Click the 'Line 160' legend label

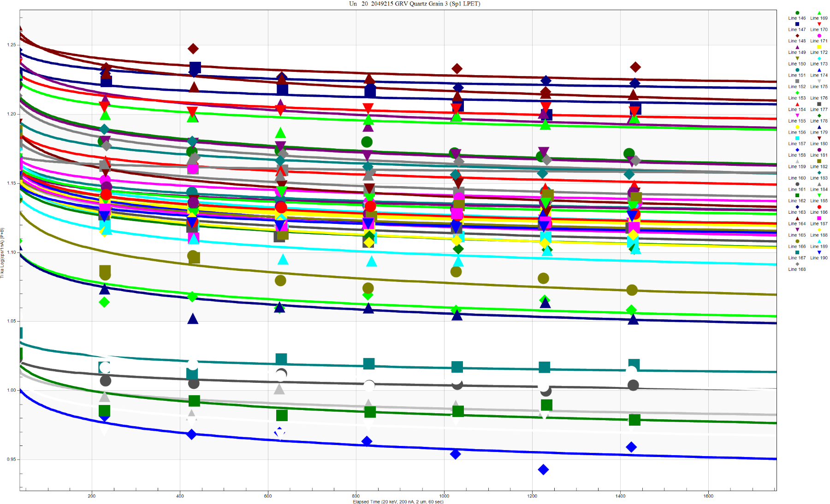pyautogui.click(x=797, y=178)
